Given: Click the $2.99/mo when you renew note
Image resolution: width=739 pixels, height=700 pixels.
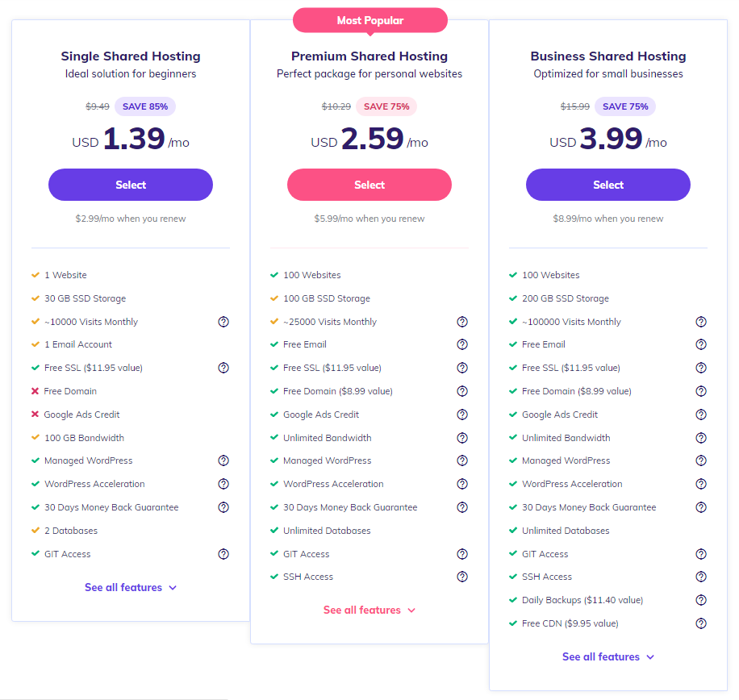Looking at the screenshot, I should pyautogui.click(x=131, y=219).
